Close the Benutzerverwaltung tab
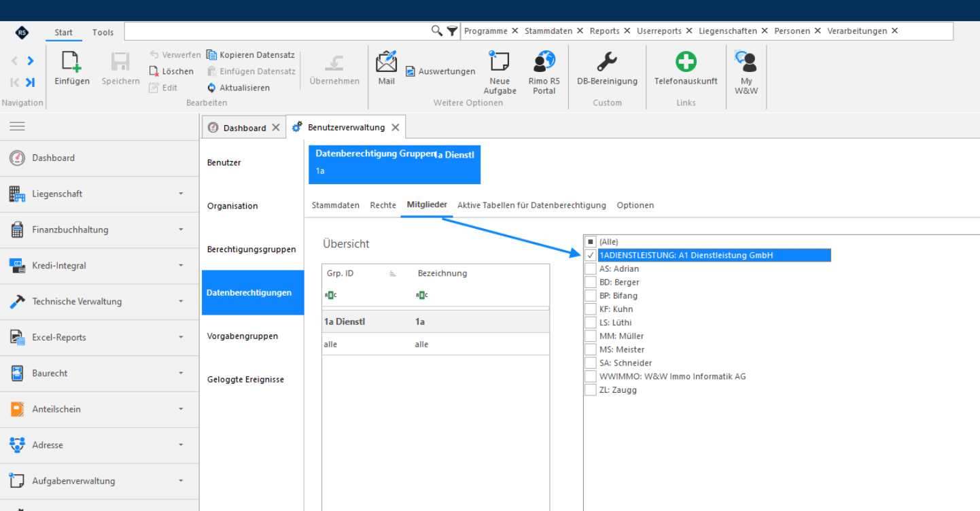Viewport: 980px width, 511px height. [395, 128]
